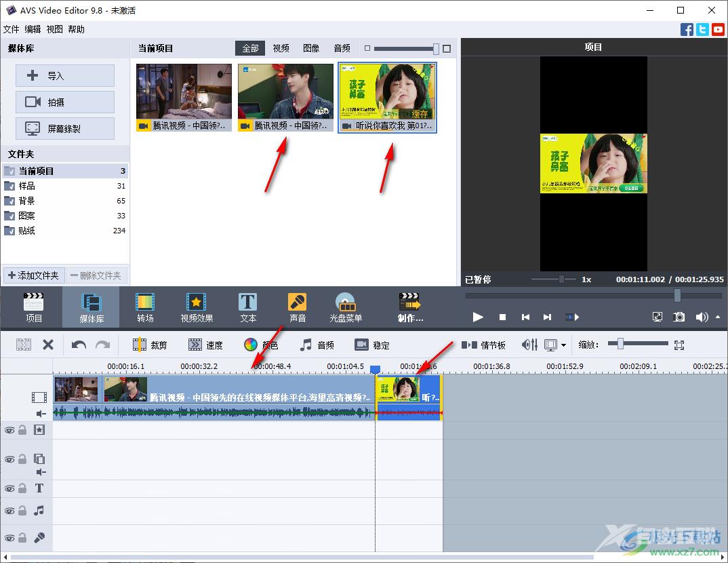
Task: Open the Facebook link icon
Action: click(x=687, y=29)
